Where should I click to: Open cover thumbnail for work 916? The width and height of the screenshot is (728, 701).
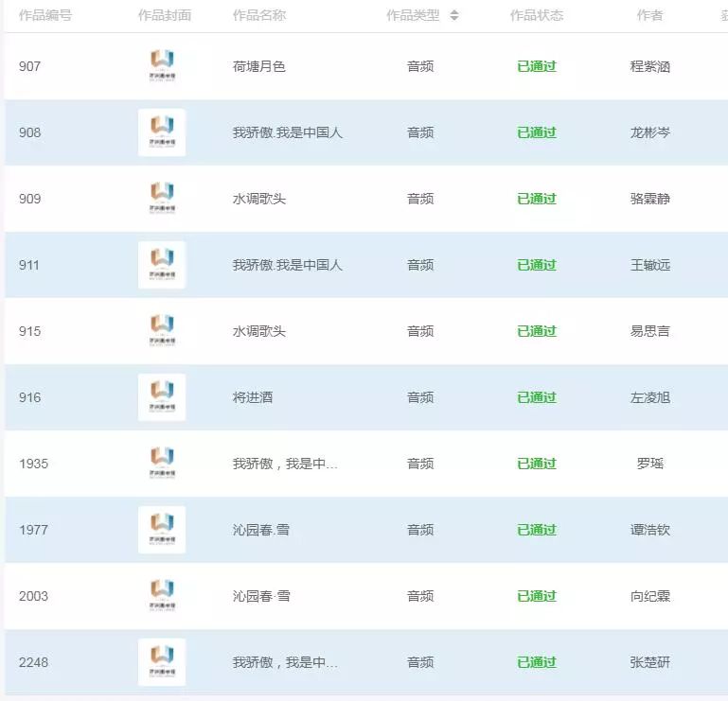[162, 397]
